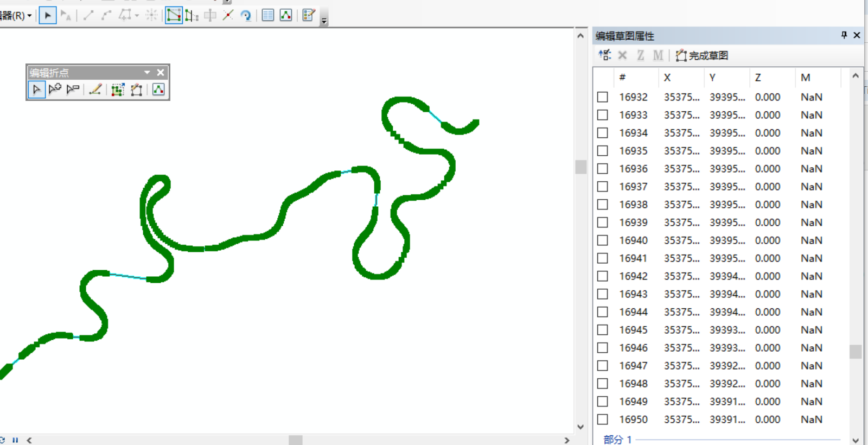This screenshot has height=445, width=868.
Task: Enable the checkbox for vertex 16948
Action: point(602,384)
